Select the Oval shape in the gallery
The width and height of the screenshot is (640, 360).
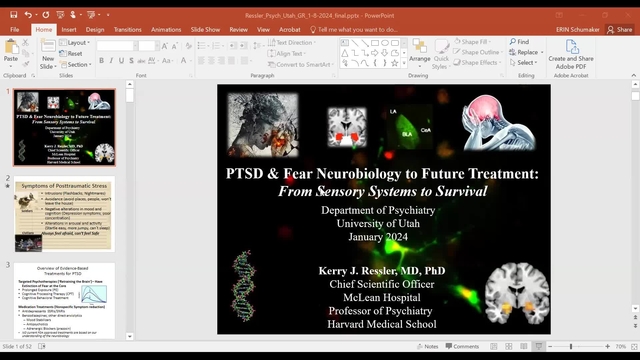pos(384,43)
